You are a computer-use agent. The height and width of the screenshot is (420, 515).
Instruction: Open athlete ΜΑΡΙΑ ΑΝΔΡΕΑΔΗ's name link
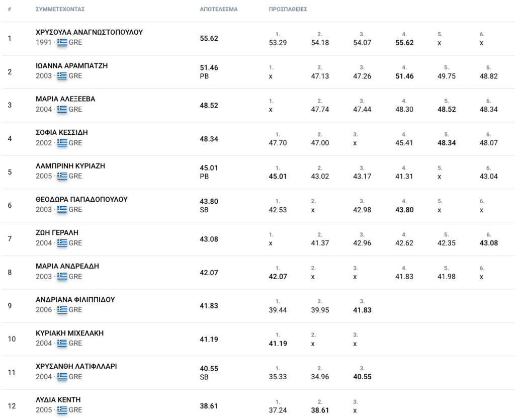67,266
